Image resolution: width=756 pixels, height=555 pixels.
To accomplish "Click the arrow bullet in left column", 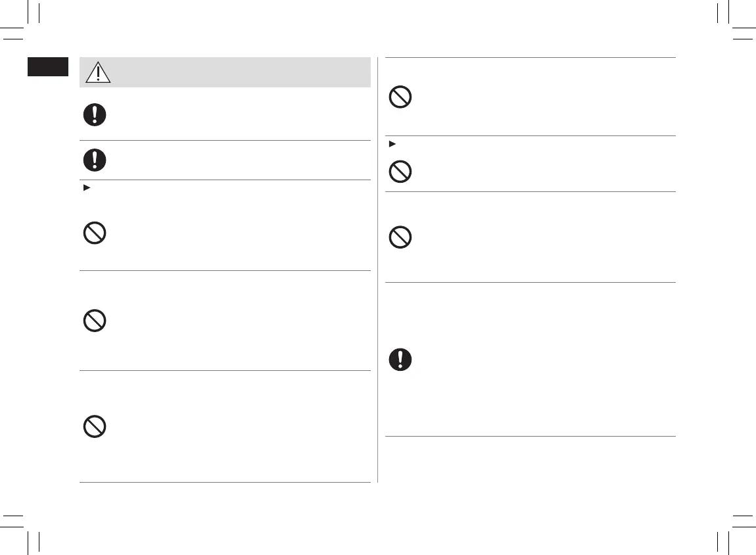I will (x=83, y=188).
